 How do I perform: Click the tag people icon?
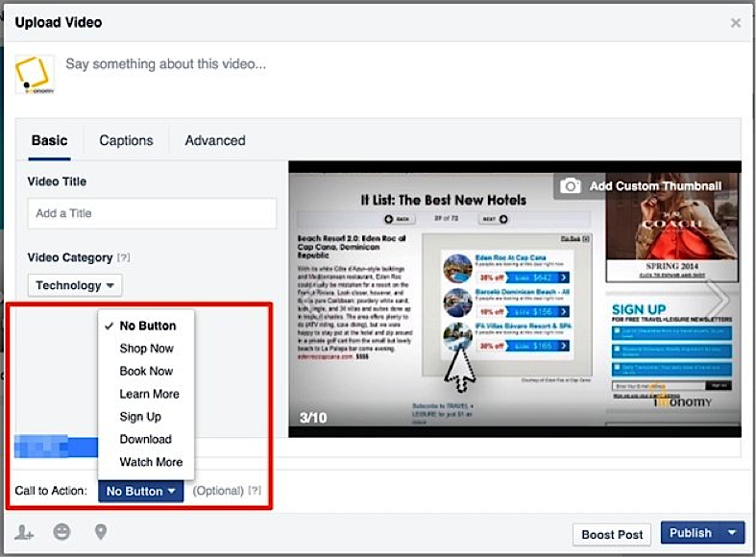24,532
